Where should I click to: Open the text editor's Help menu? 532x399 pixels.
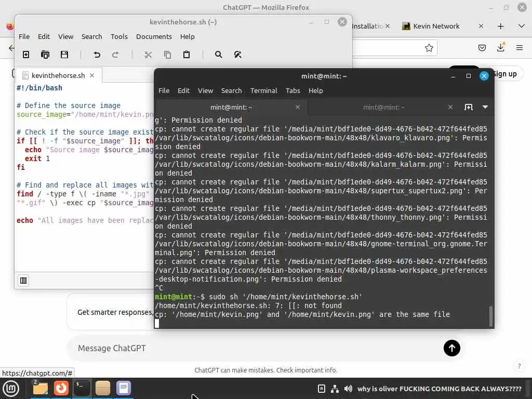coord(187,37)
